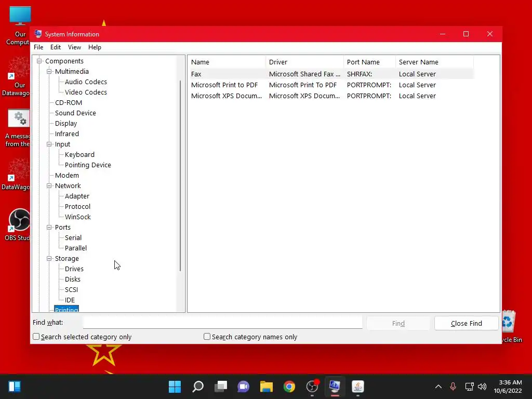Select Display tree item
Viewport: 532px width, 399px height.
(x=66, y=124)
